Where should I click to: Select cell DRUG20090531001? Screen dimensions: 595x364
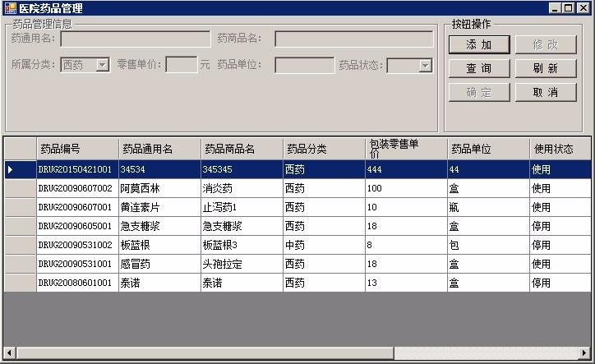[78, 264]
